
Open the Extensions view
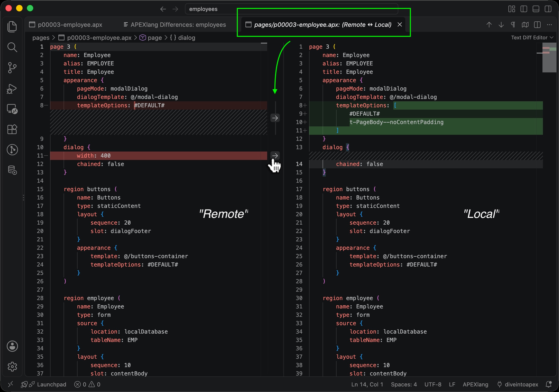tap(12, 129)
